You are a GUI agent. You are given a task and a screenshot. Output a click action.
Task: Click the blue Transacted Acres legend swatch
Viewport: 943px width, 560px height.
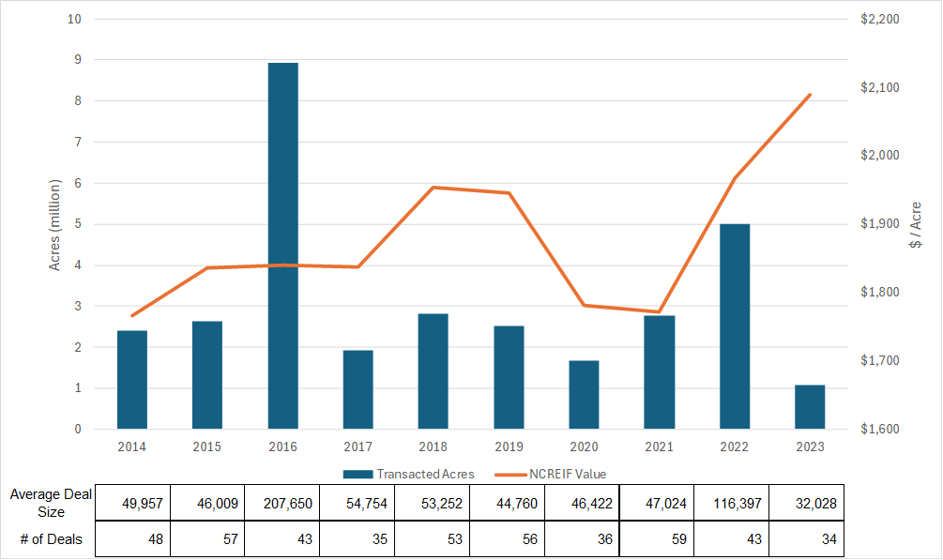coord(357,474)
